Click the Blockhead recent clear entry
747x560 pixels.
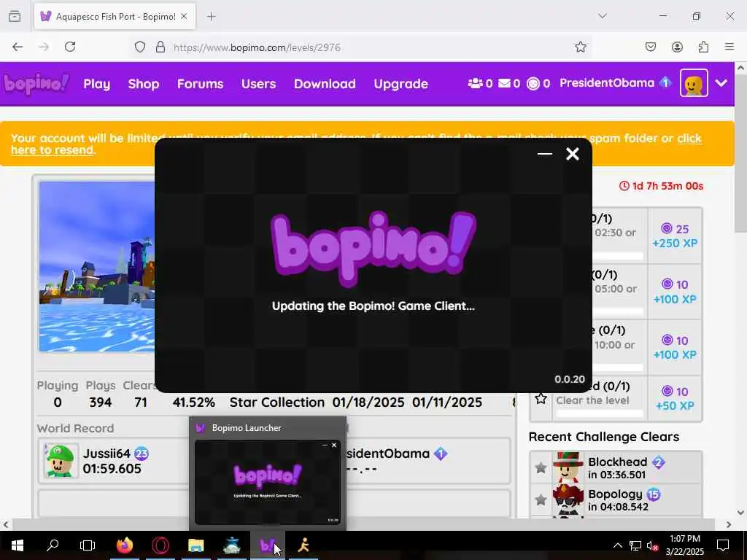[x=616, y=467]
